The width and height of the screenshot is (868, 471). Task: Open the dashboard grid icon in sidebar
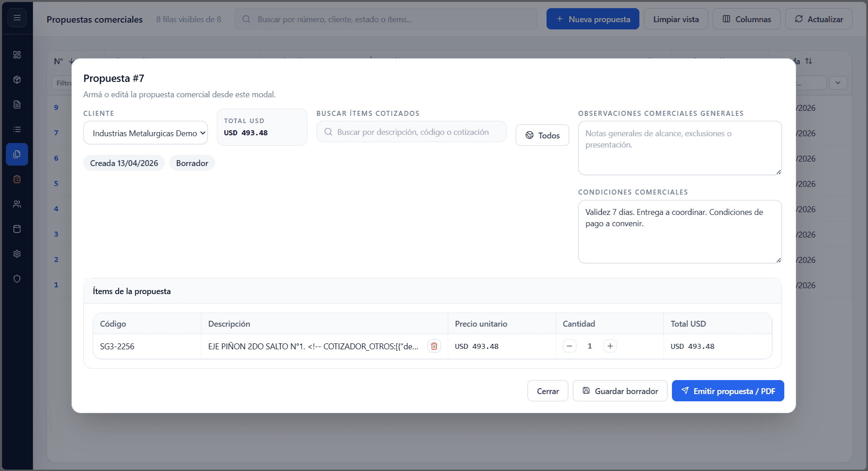[x=17, y=55]
